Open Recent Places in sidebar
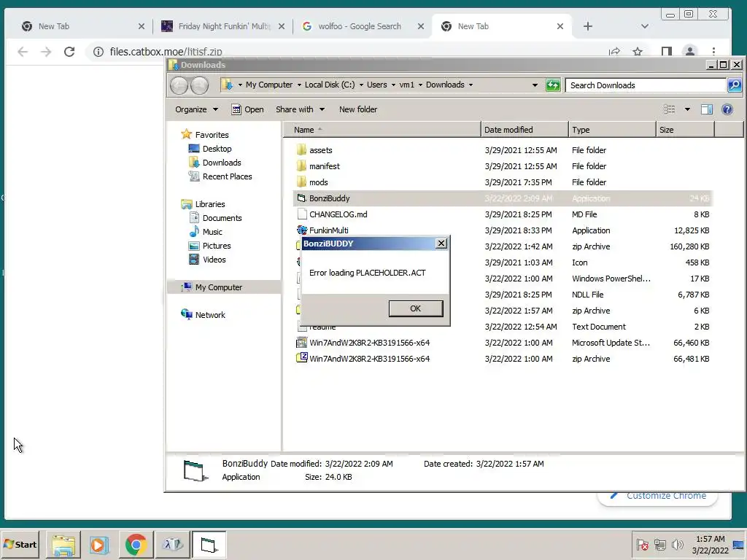Image resolution: width=747 pixels, height=560 pixels. pos(227,176)
